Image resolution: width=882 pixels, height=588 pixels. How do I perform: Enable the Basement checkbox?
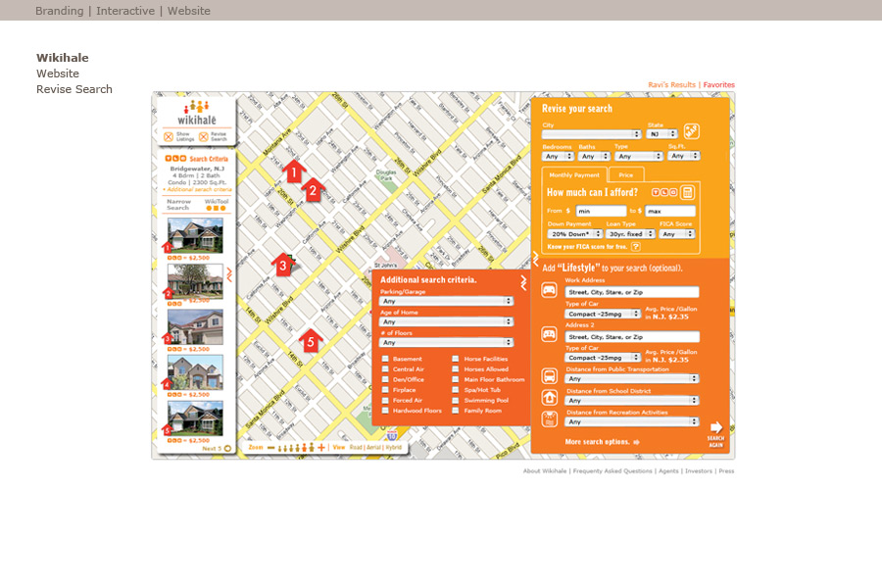(385, 359)
